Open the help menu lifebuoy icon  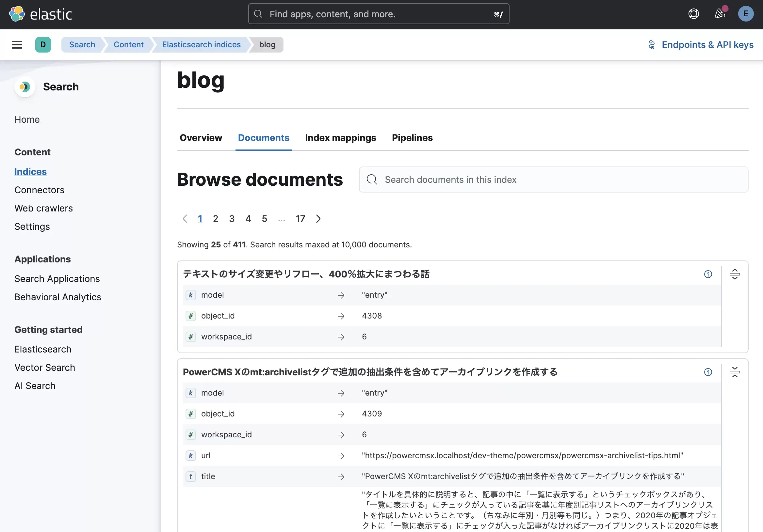click(693, 14)
